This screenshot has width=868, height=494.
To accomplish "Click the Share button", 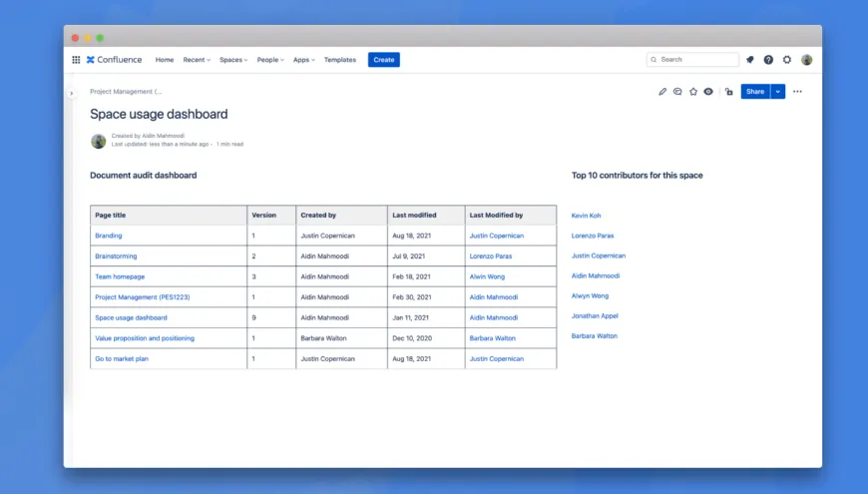I will (755, 92).
